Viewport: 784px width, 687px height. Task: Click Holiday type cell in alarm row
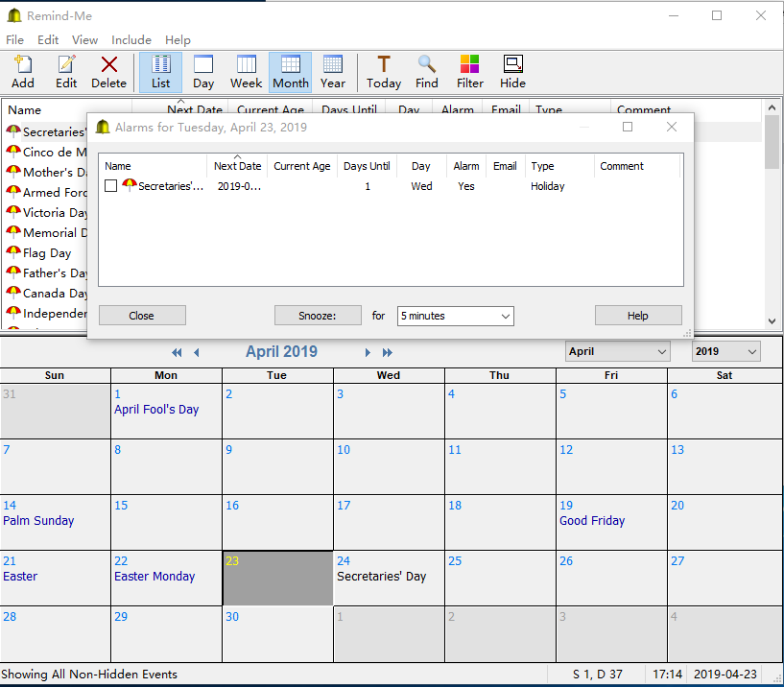[x=548, y=186]
